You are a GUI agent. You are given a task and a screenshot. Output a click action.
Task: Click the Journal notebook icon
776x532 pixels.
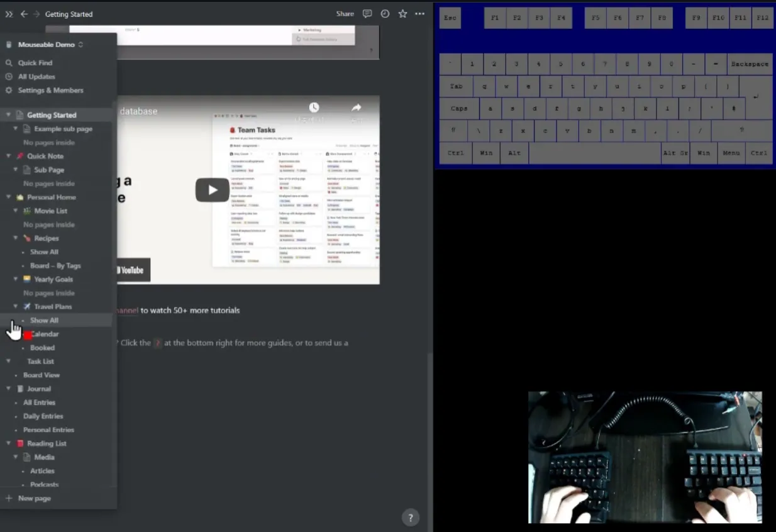(x=19, y=389)
